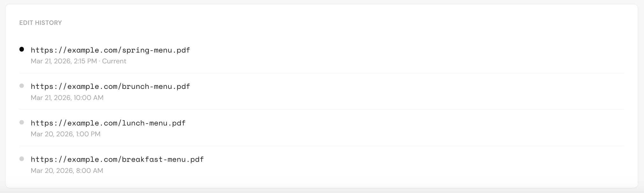Screen dimensions: 644x193
Task: Select the Mar 21, 2026, 10:00 AM timestamp
Action: (67, 98)
